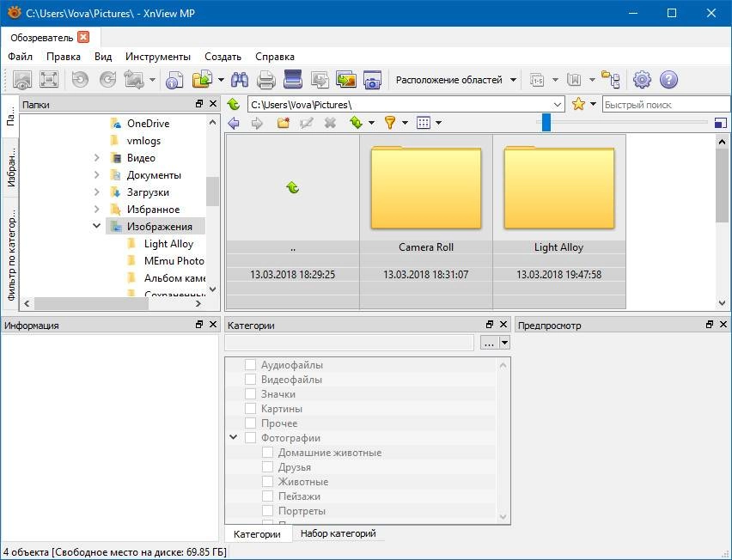The width and height of the screenshot is (732, 560).
Task: Click the rename pencil icon
Action: (x=306, y=123)
